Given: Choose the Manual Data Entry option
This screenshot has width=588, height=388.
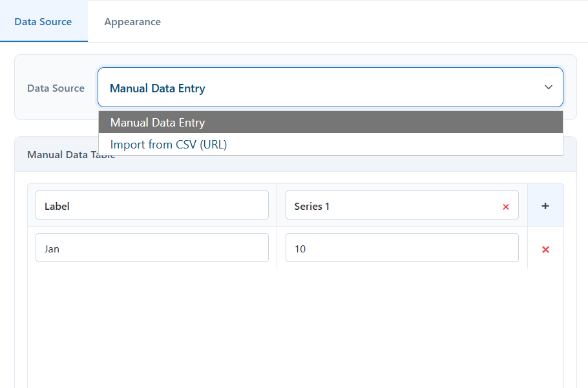Looking at the screenshot, I should pyautogui.click(x=330, y=122).
